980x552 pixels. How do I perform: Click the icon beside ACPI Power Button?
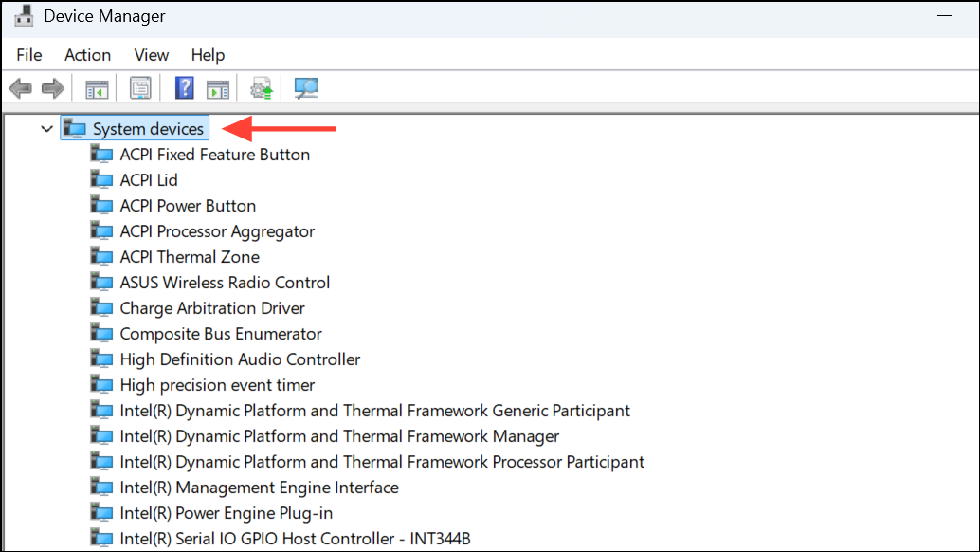101,205
